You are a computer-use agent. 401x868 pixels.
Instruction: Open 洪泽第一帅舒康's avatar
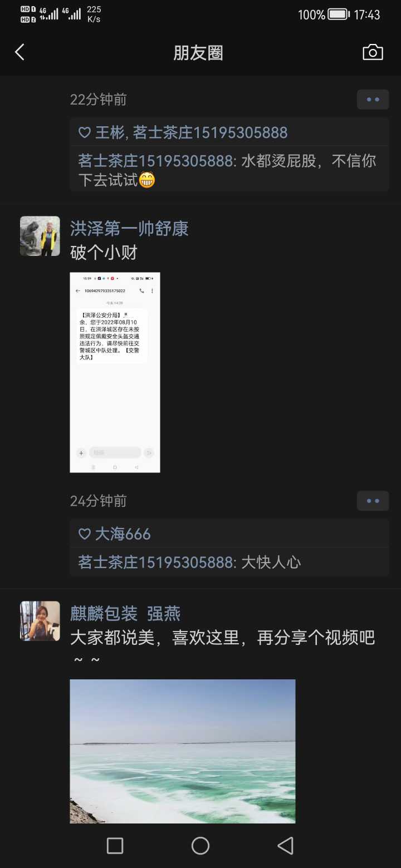(x=40, y=236)
